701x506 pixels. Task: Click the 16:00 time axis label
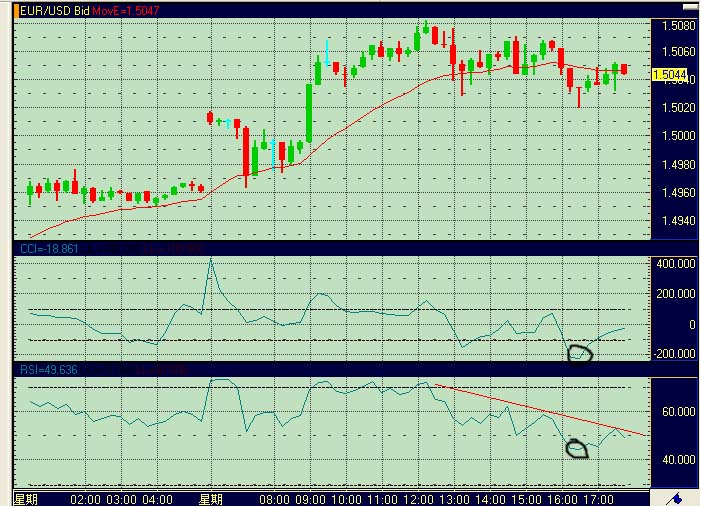562,499
